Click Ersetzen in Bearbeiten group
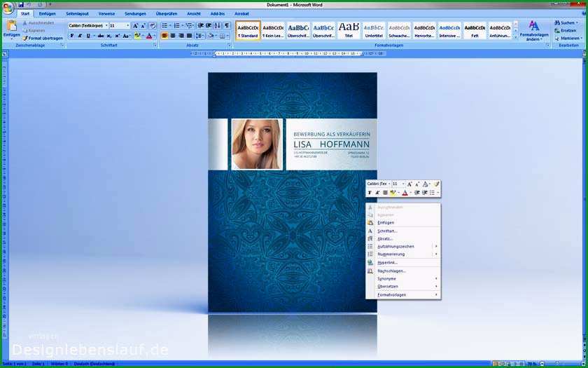This screenshot has height=368, width=588. (x=566, y=31)
